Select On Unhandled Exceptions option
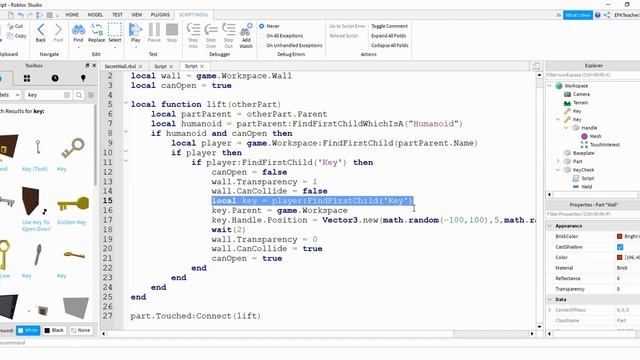 click(262, 46)
